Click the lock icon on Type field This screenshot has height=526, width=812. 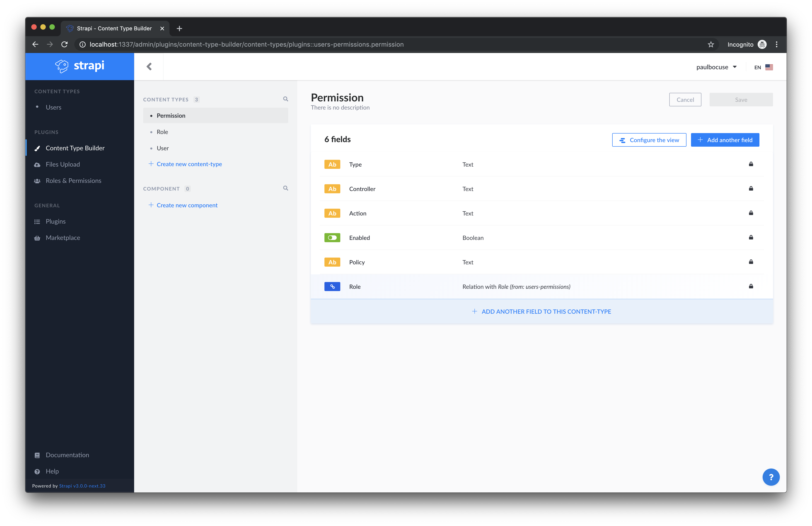pyautogui.click(x=751, y=164)
